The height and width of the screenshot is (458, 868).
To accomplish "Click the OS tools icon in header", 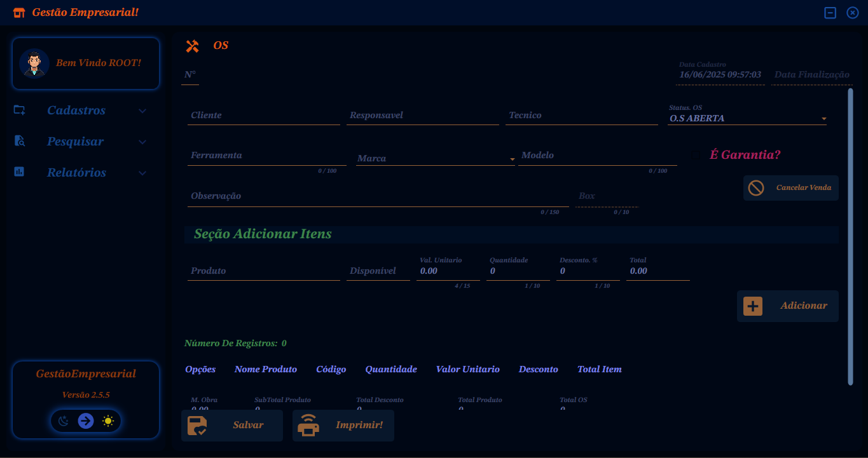I will [192, 46].
